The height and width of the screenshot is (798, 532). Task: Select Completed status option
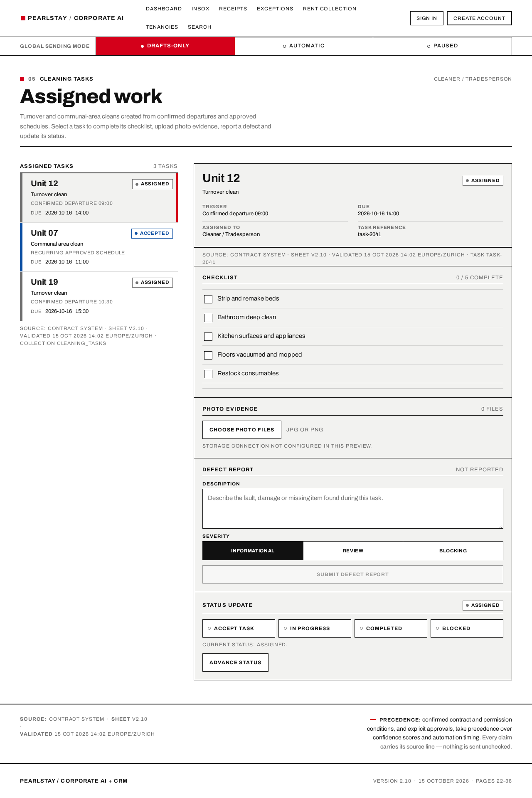click(391, 628)
